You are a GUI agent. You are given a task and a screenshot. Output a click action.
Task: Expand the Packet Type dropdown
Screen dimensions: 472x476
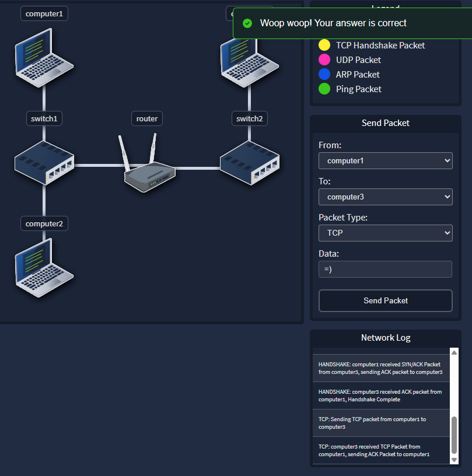point(385,233)
